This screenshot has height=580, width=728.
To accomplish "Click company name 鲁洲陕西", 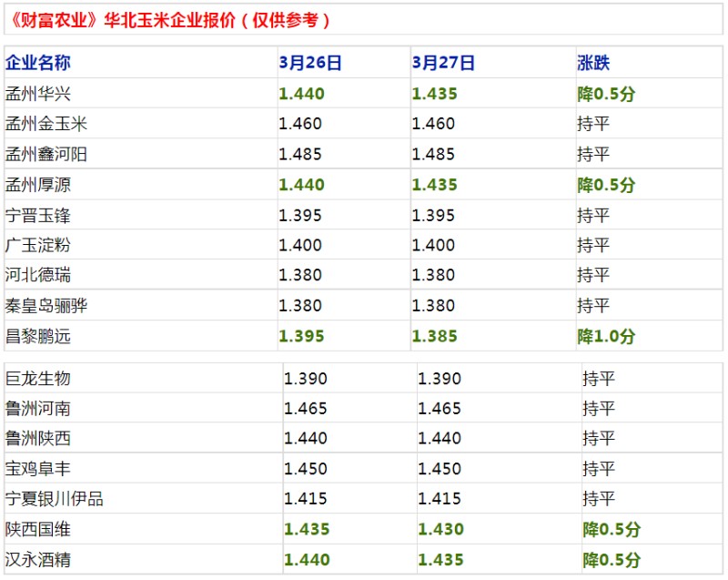I will 37,438.
